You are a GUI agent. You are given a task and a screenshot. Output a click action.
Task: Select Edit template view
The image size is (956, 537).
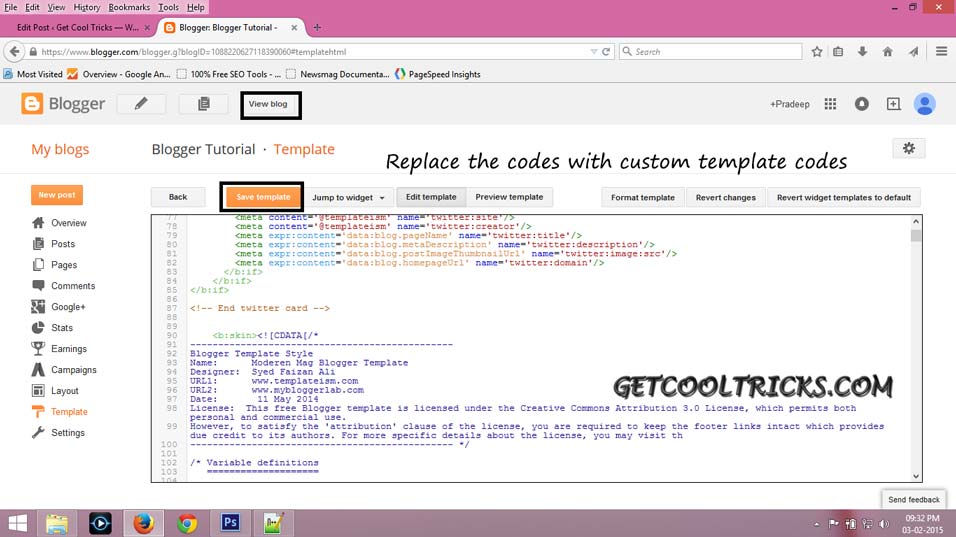coord(431,197)
